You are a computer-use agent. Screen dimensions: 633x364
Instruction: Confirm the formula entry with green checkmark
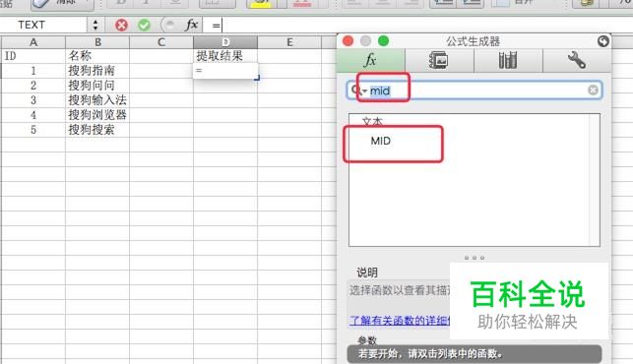144,25
